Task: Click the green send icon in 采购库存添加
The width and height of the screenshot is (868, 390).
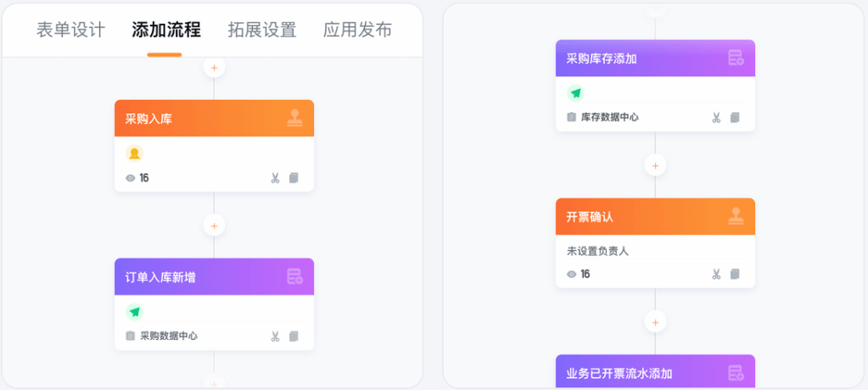Action: tap(575, 93)
